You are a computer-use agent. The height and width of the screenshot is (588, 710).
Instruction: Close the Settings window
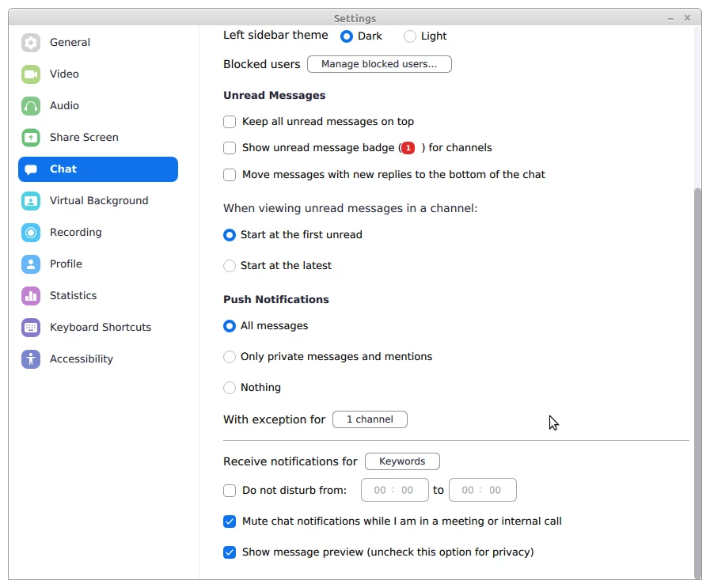click(687, 17)
